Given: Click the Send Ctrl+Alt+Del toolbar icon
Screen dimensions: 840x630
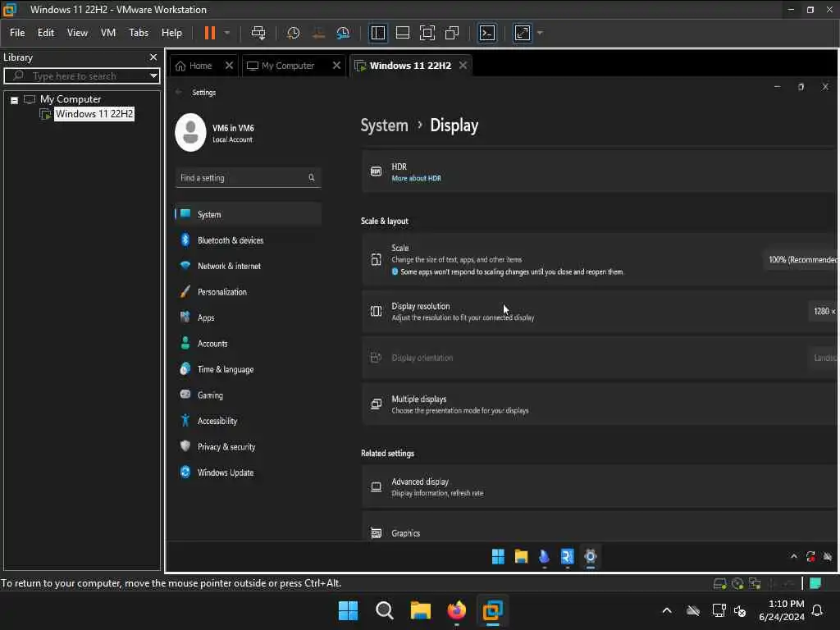Looking at the screenshot, I should [x=258, y=33].
